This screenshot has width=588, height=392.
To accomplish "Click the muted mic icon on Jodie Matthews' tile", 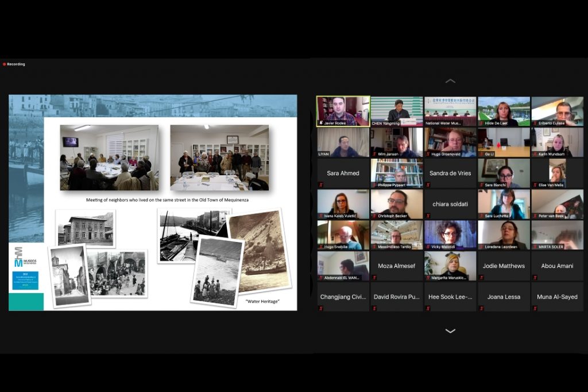I will [482, 278].
